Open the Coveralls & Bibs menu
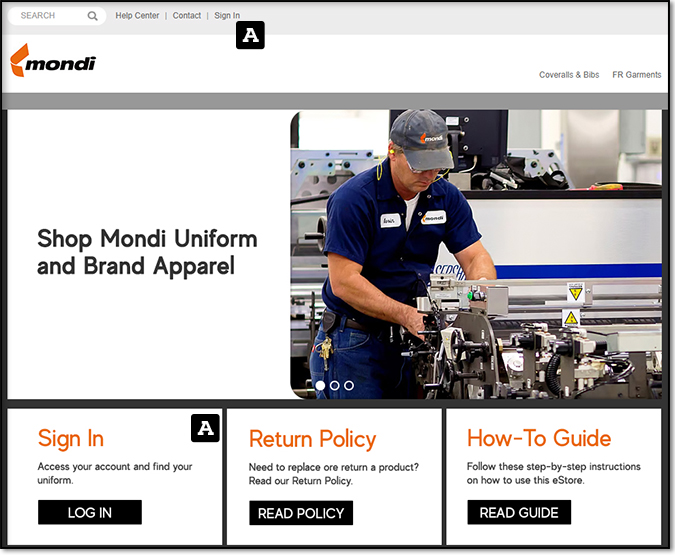The width and height of the screenshot is (675, 555). pyautogui.click(x=569, y=75)
